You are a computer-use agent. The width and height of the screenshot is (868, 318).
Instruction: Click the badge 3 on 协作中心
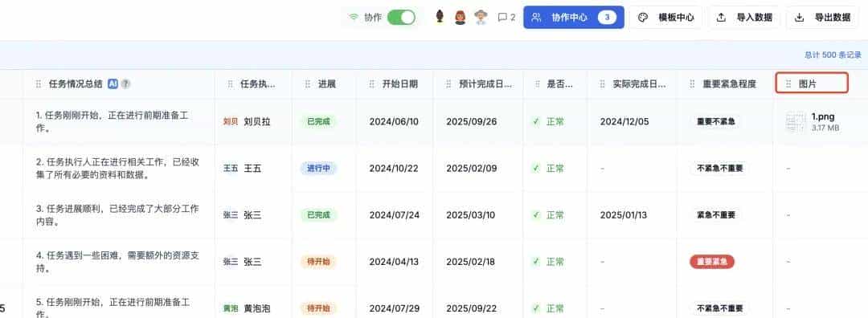(x=607, y=17)
